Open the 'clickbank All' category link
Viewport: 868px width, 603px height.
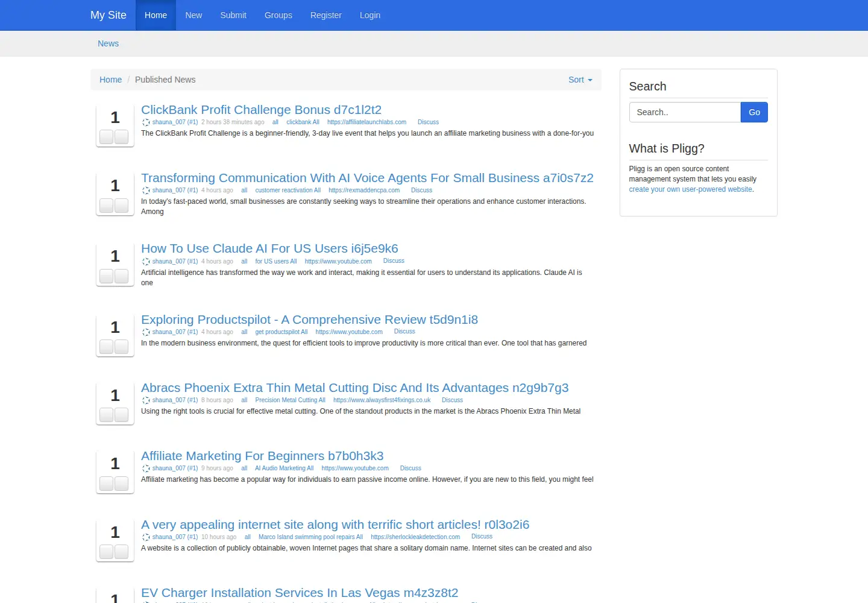click(303, 122)
